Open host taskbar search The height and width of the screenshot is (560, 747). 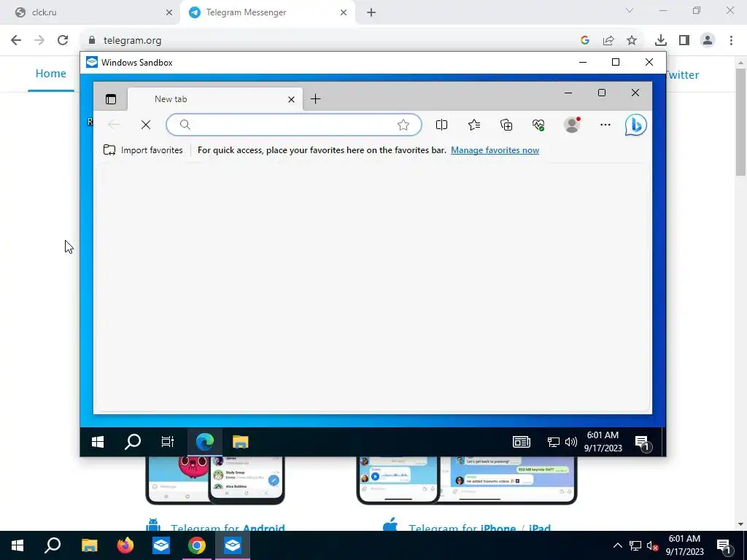[x=53, y=545]
